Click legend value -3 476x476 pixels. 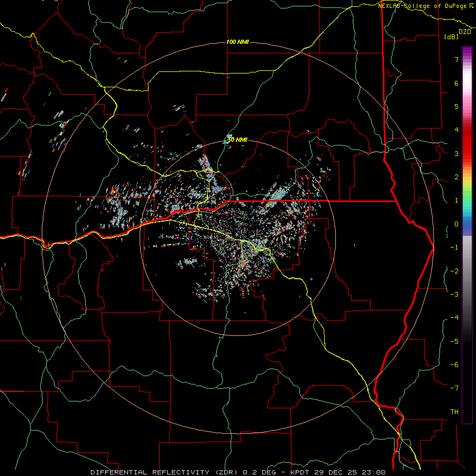[x=454, y=294]
